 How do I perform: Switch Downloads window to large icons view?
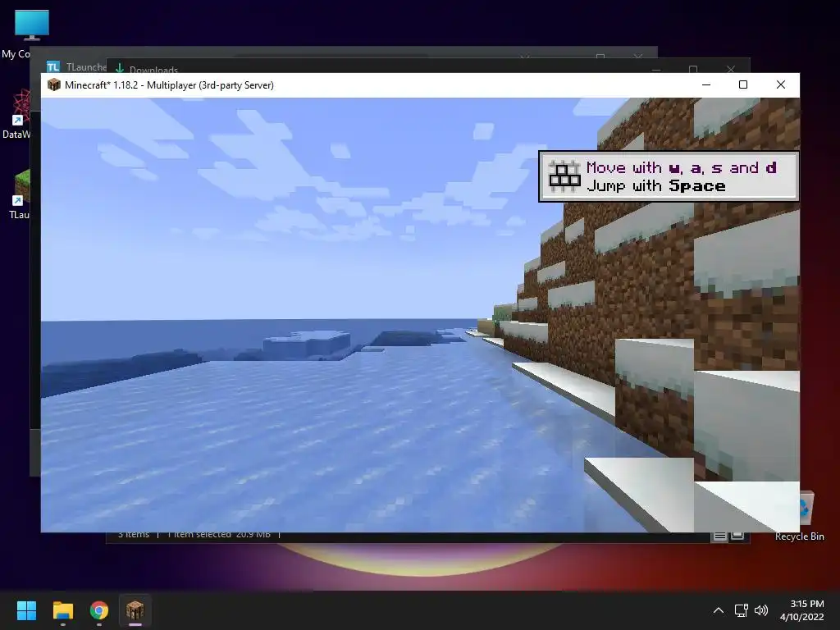737,536
